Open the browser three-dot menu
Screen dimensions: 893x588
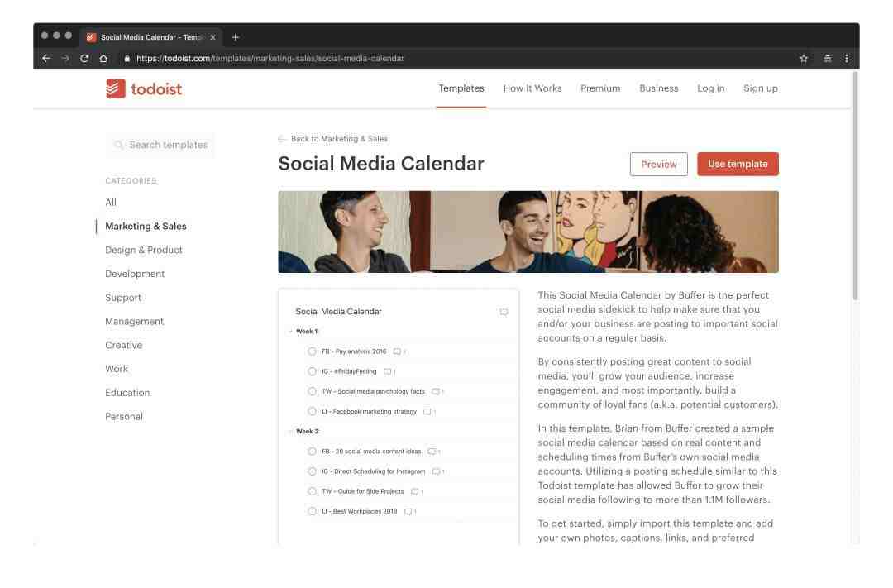click(847, 58)
